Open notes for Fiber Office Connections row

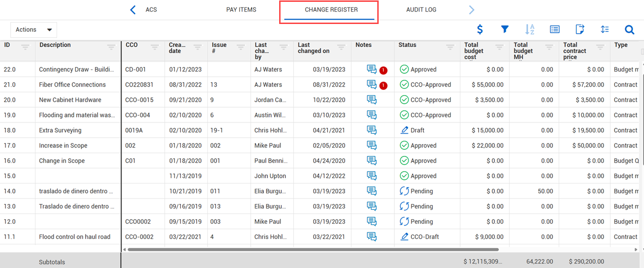click(x=372, y=84)
